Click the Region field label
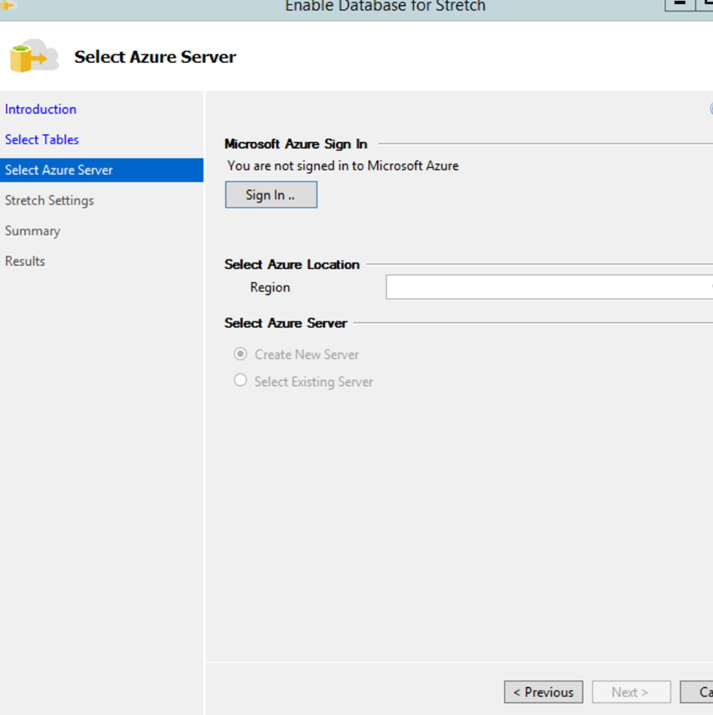The width and height of the screenshot is (713, 715). 270,288
